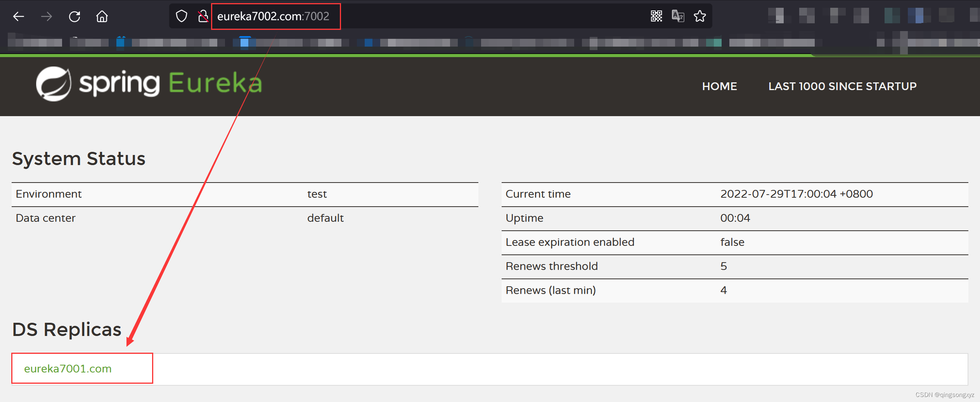Bookmark this page with the star

point(700,16)
